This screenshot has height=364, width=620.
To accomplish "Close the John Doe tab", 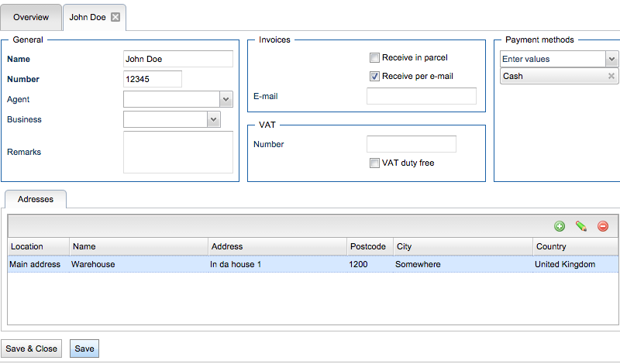I will 115,17.
